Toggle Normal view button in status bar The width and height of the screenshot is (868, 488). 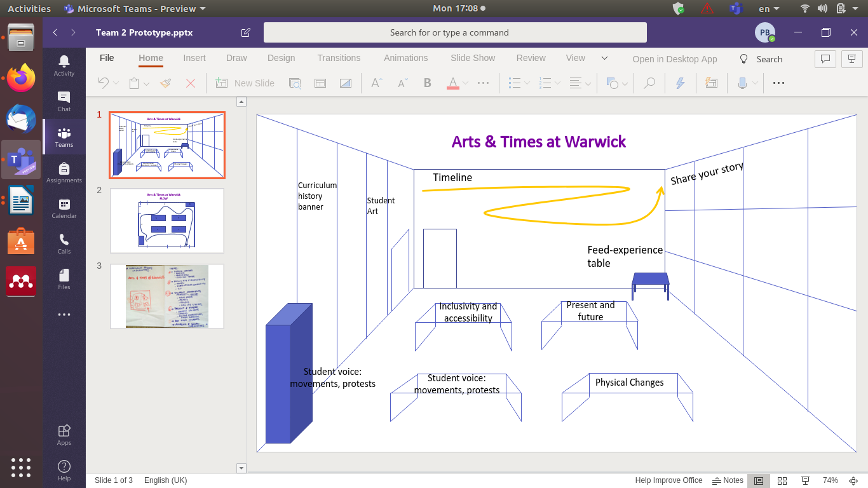point(759,480)
